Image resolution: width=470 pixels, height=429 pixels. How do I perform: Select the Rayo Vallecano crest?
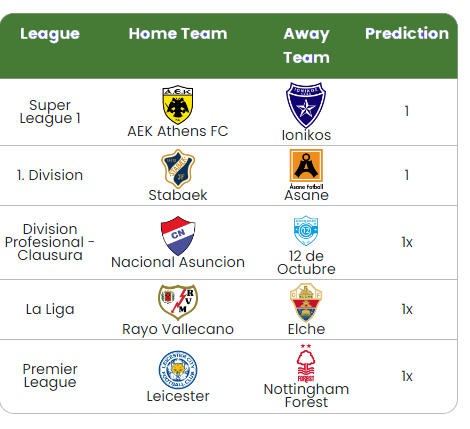pyautogui.click(x=178, y=303)
